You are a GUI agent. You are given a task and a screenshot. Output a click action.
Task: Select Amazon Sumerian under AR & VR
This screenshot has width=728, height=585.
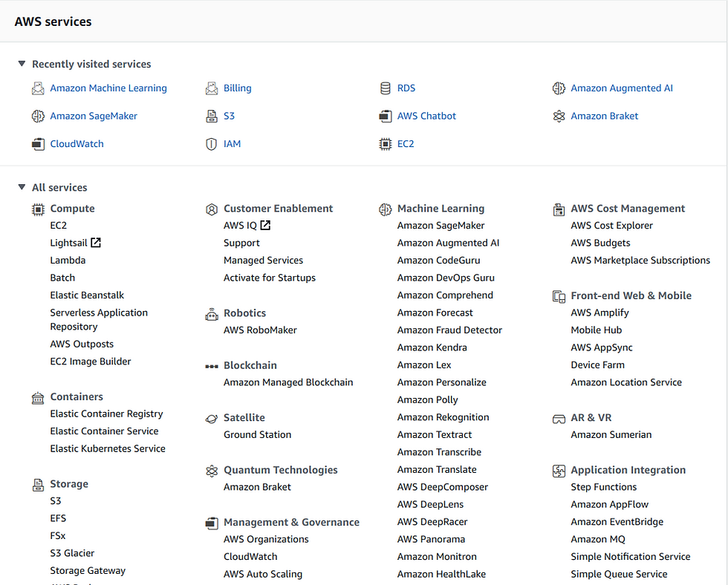(x=611, y=435)
